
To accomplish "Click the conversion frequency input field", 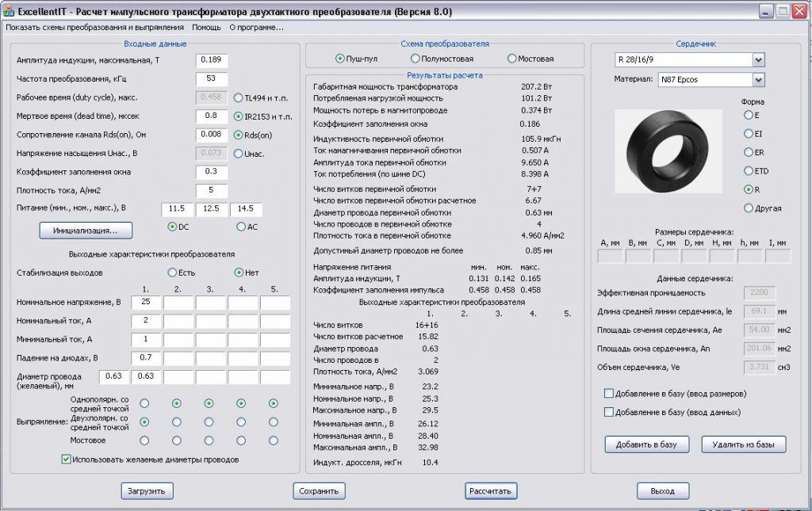I will [x=212, y=78].
